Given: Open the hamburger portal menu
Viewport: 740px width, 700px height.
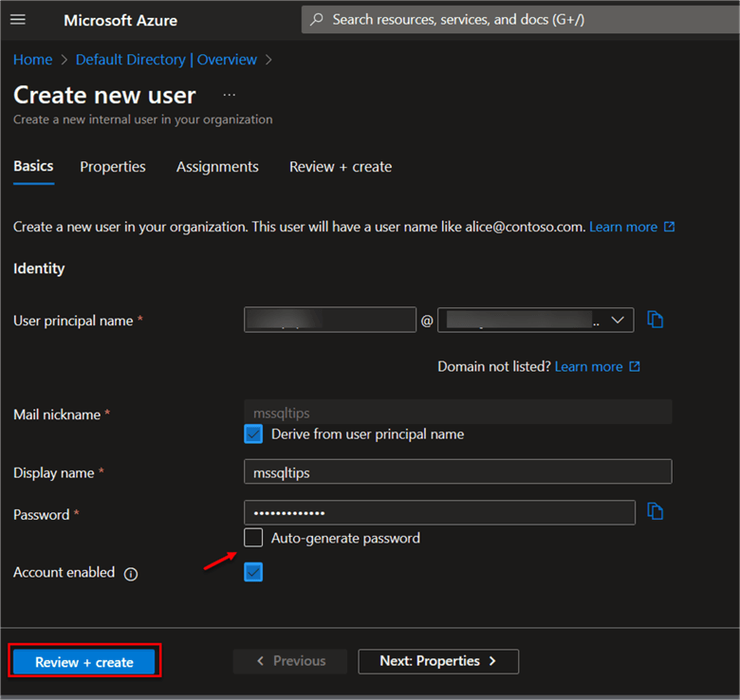Looking at the screenshot, I should pos(18,20).
